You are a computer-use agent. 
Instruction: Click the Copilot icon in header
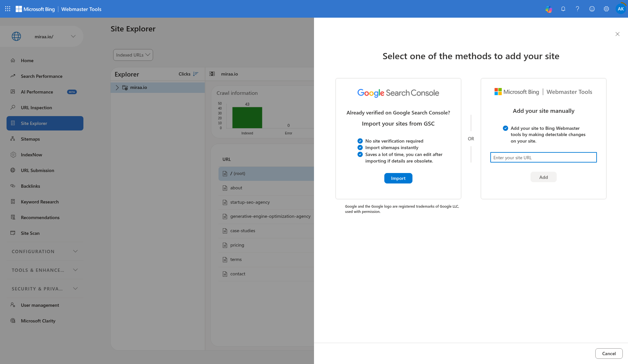click(x=549, y=9)
